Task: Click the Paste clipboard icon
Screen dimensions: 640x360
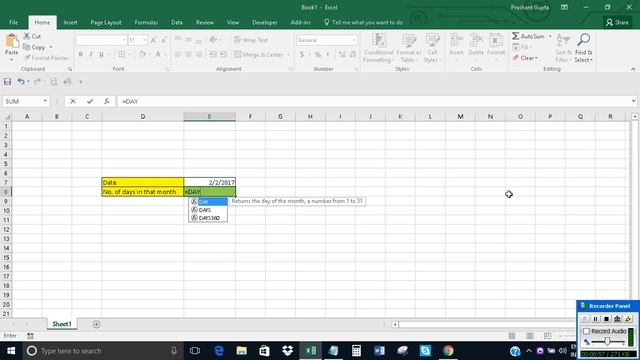Action: 11,41
